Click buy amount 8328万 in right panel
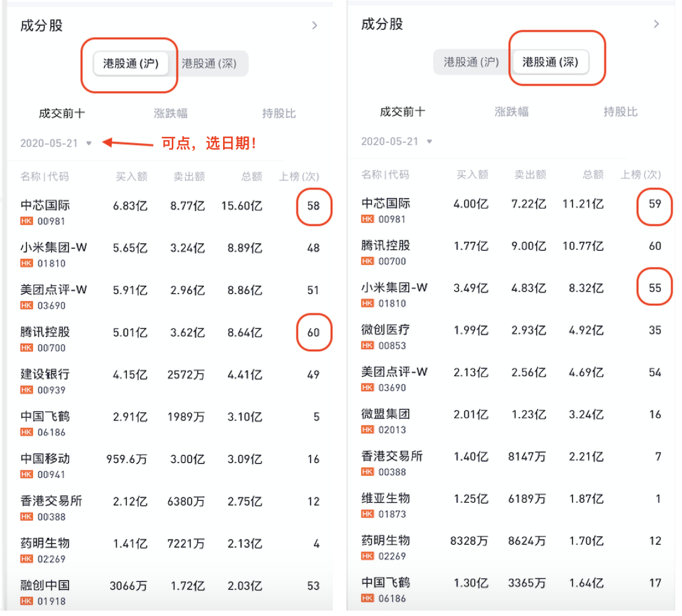682x616 pixels. [x=469, y=541]
